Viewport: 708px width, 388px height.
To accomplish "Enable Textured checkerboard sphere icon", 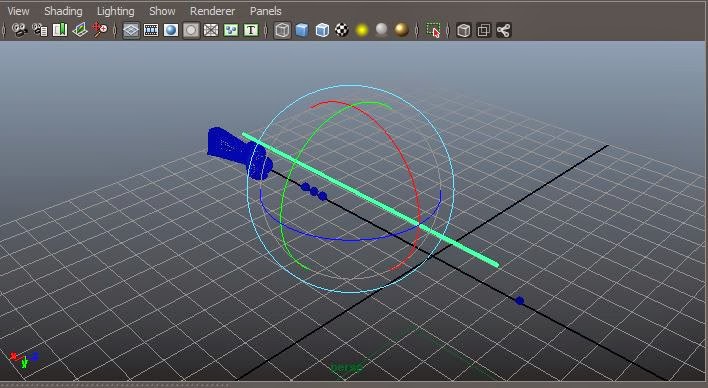I will tap(342, 30).
